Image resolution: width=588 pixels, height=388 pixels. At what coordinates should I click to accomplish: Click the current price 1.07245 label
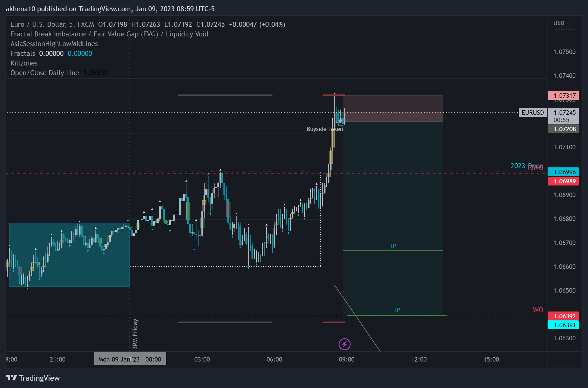(x=564, y=113)
